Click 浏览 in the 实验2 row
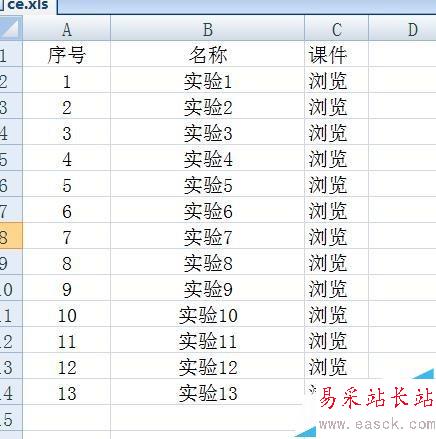Image resolution: width=436 pixels, height=439 pixels. (x=336, y=107)
